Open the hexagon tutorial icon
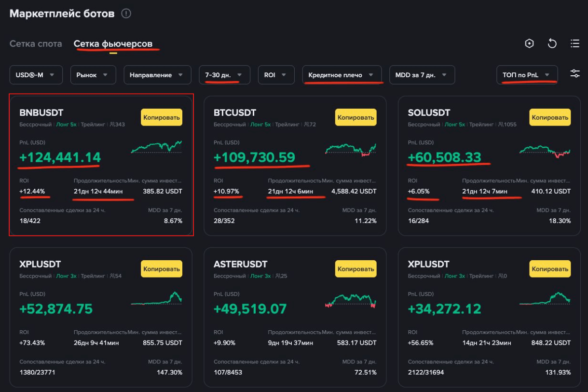The width and height of the screenshot is (588, 392). coord(530,44)
